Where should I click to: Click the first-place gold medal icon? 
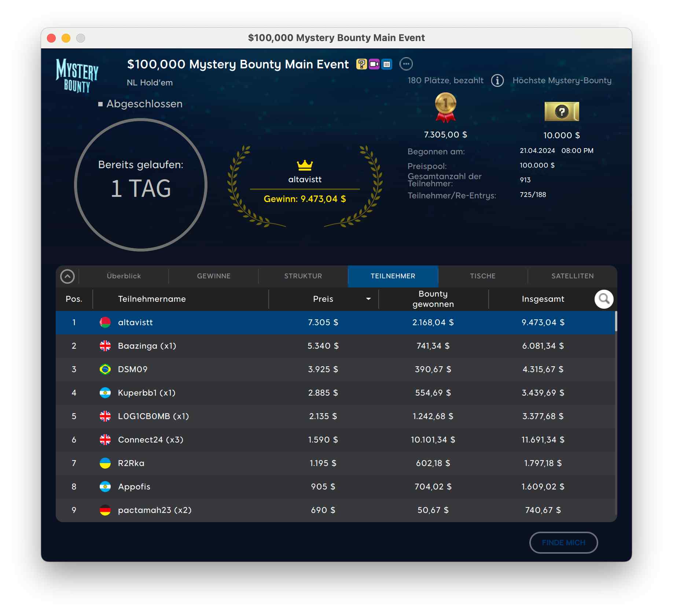click(x=445, y=107)
